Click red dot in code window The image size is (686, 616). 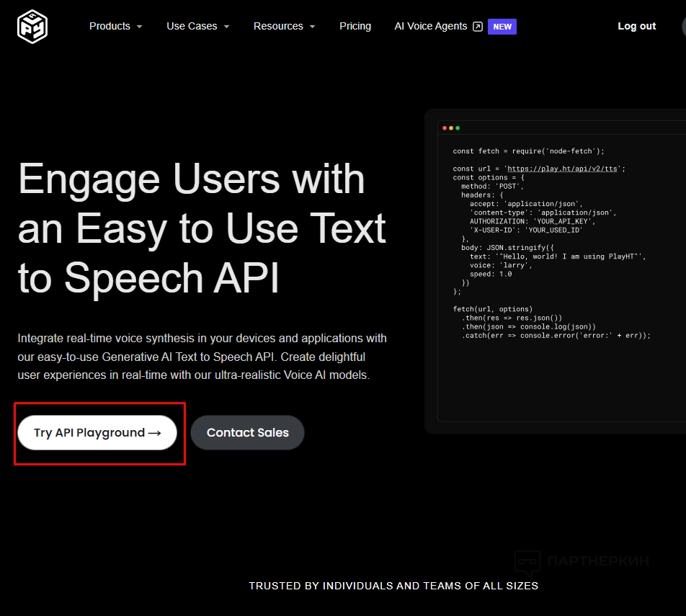[445, 128]
